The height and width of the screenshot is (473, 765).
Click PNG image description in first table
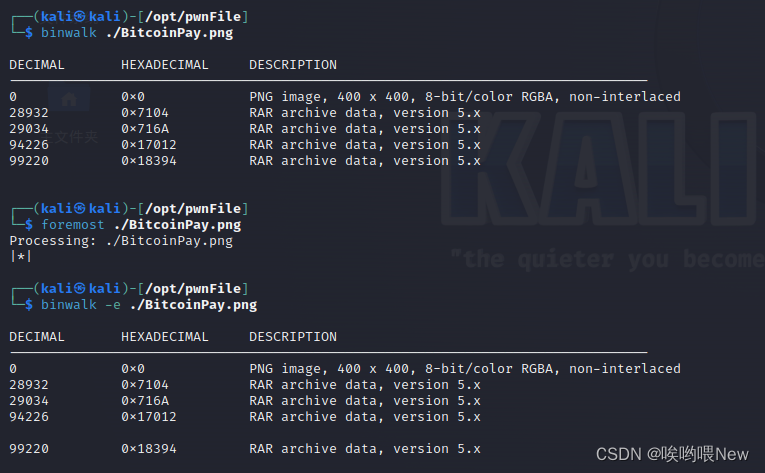[465, 97]
